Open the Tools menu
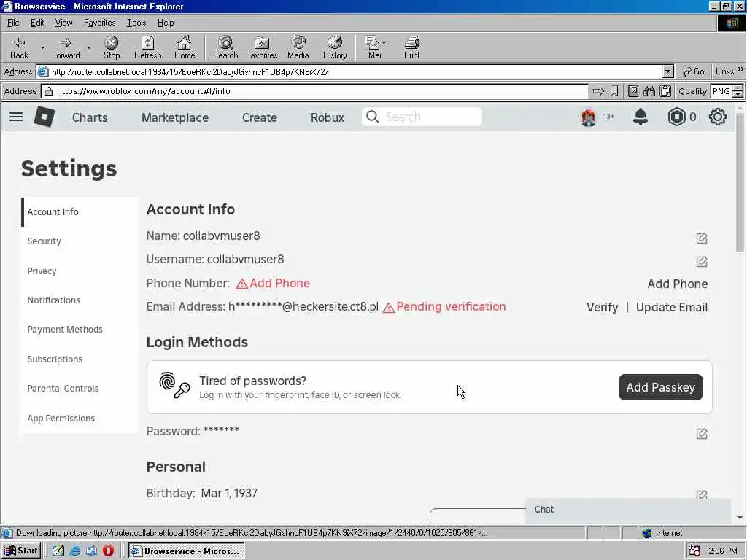This screenshot has width=747, height=560. (x=136, y=23)
